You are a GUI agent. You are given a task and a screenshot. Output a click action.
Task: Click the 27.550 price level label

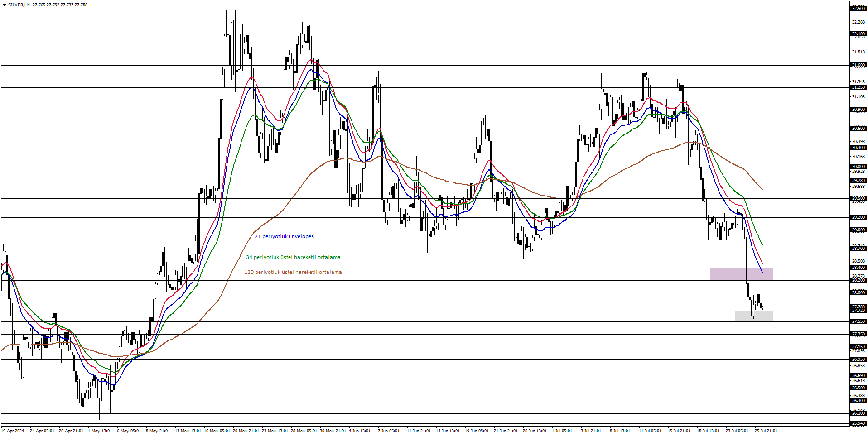858,321
